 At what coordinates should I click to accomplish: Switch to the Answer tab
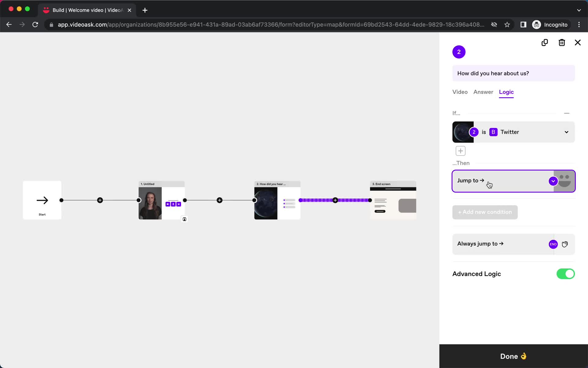[483, 92]
